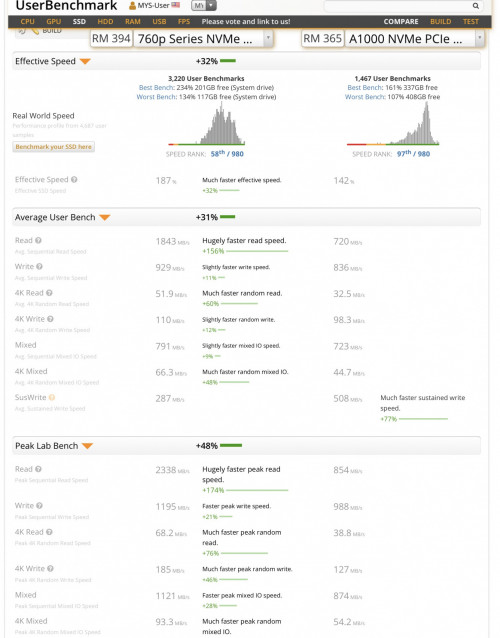
Task: Click the magnifier search icon
Action: [475, 6]
